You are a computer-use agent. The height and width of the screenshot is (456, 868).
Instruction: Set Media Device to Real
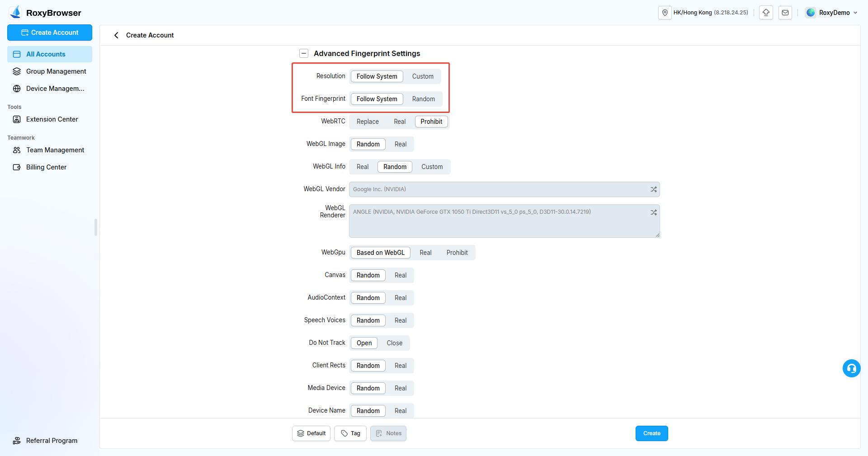point(401,388)
